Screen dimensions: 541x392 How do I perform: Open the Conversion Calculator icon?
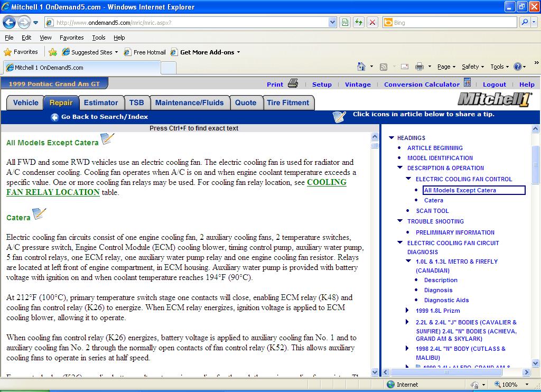467,82
